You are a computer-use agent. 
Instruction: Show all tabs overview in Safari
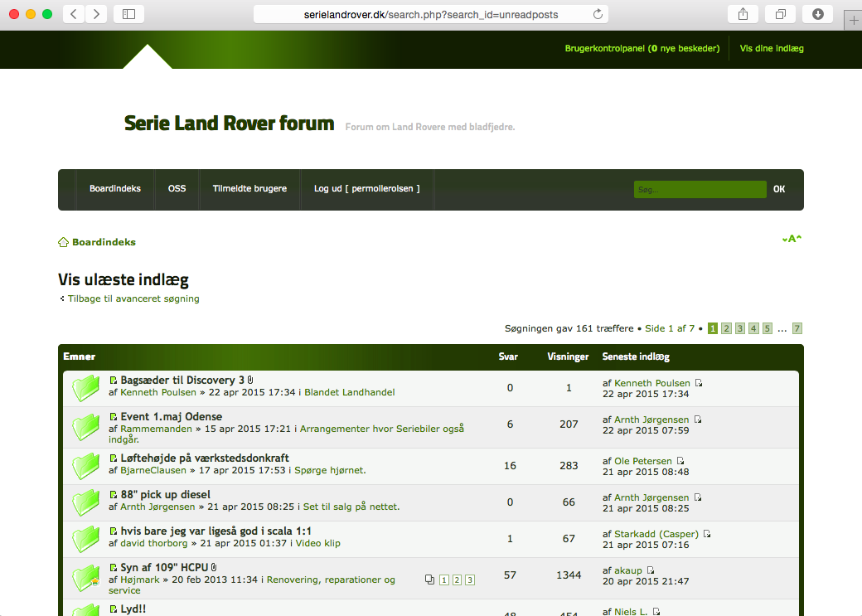(x=780, y=14)
